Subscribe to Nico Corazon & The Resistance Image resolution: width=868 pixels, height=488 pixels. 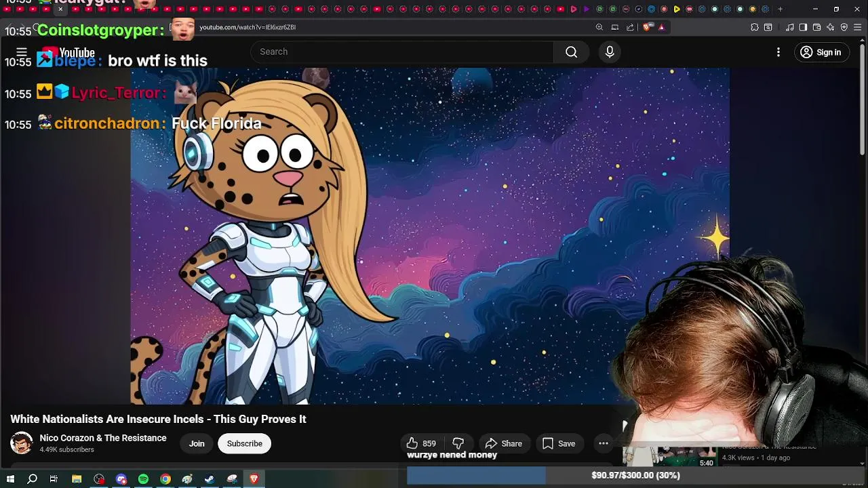245,443
